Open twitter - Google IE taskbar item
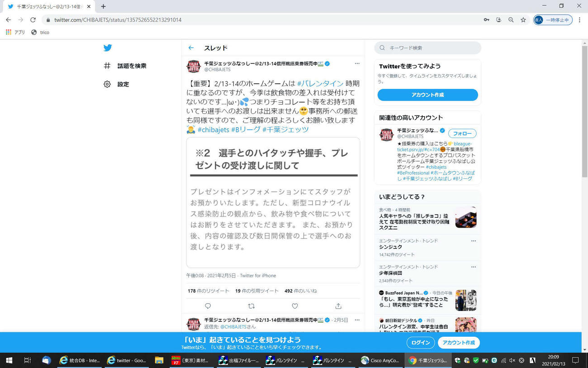588x368 pixels. coord(127,360)
